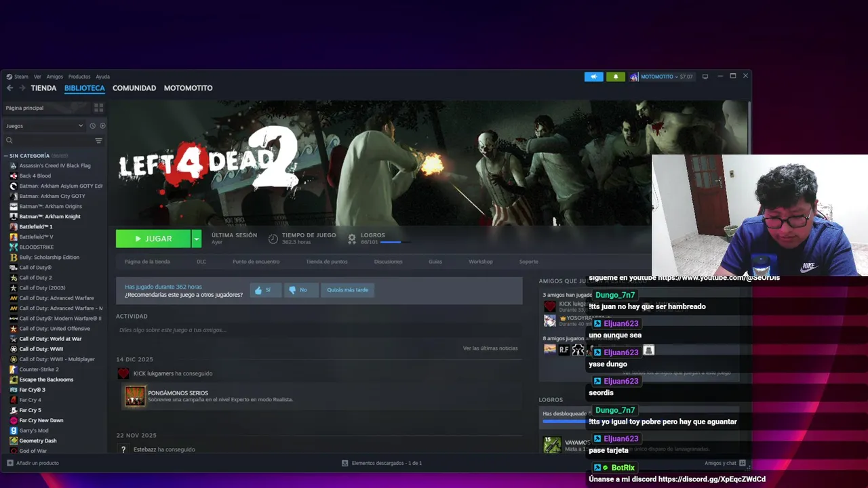The height and width of the screenshot is (488, 868).
Task: Select Back 4 Blood in library
Action: [x=35, y=176]
